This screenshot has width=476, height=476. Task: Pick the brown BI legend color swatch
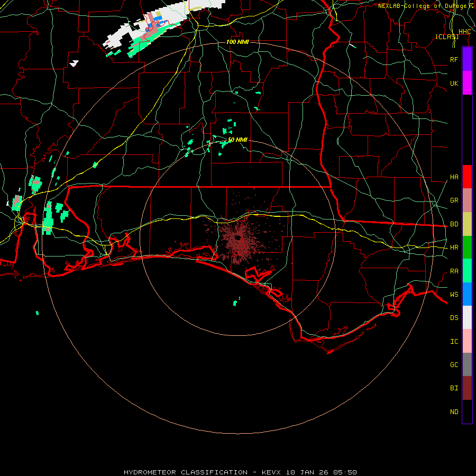click(x=467, y=388)
